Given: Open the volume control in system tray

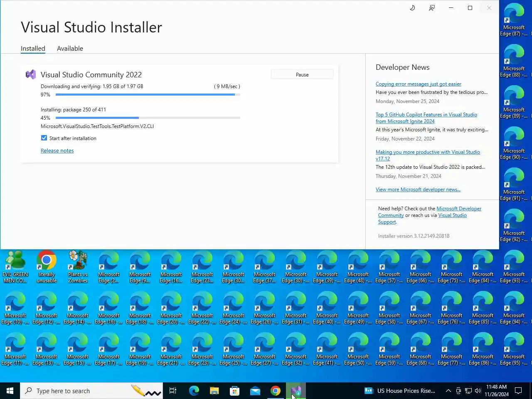Looking at the screenshot, I should point(478,391).
